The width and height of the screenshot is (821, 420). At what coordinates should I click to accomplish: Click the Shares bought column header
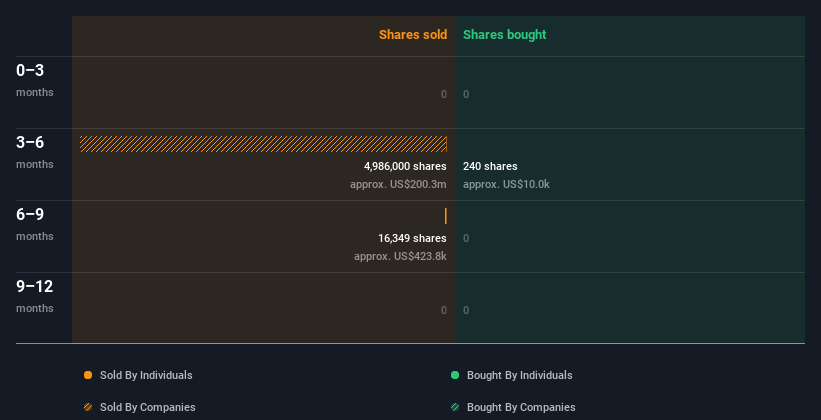(505, 35)
